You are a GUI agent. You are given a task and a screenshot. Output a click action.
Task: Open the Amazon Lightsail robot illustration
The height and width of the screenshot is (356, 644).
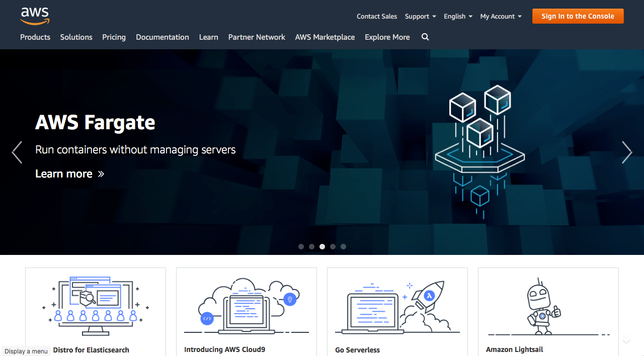coord(548,307)
